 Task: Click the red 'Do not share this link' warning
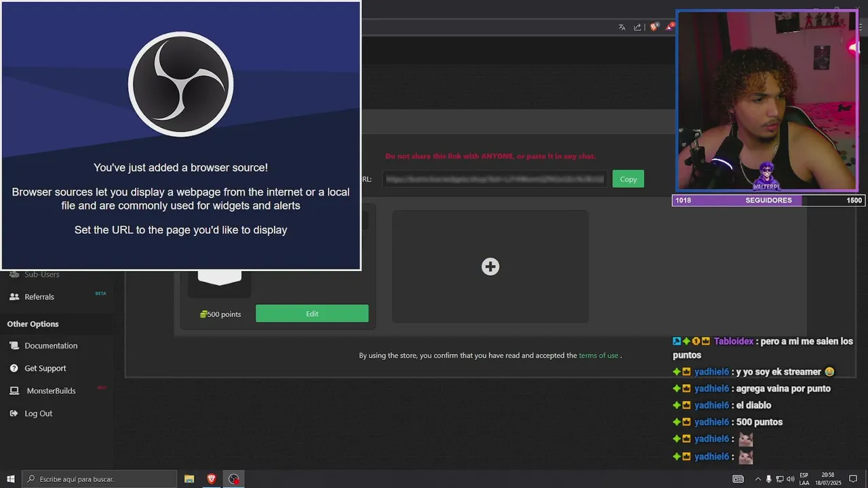pos(490,156)
